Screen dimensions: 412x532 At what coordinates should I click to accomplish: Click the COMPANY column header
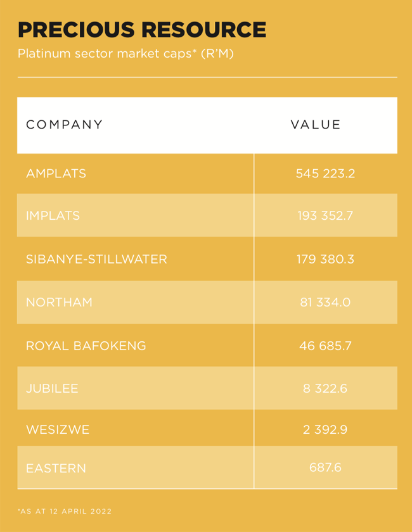pyautogui.click(x=64, y=125)
